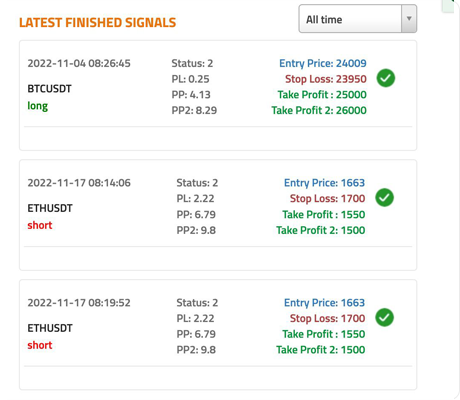
Task: Click PP2: 8.29 in the BTCUSDT card
Action: coord(194,110)
